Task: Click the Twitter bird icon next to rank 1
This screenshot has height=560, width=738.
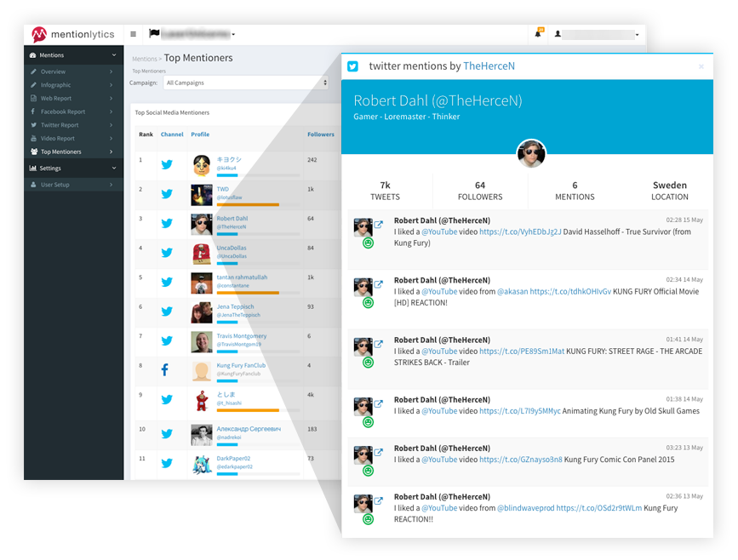Action: coord(167,164)
